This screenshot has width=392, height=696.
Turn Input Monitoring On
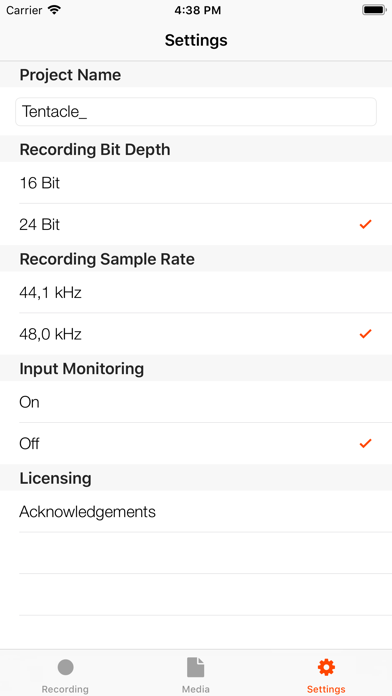(x=196, y=402)
